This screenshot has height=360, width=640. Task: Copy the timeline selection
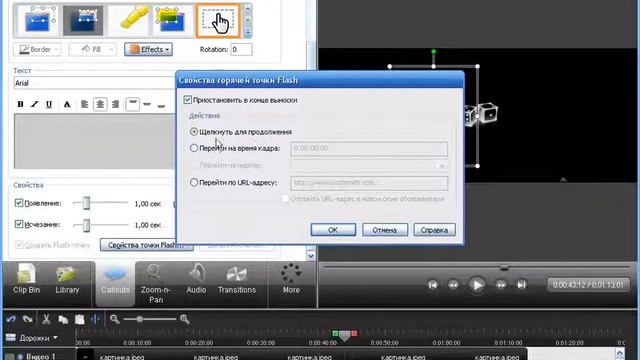tap(63, 319)
